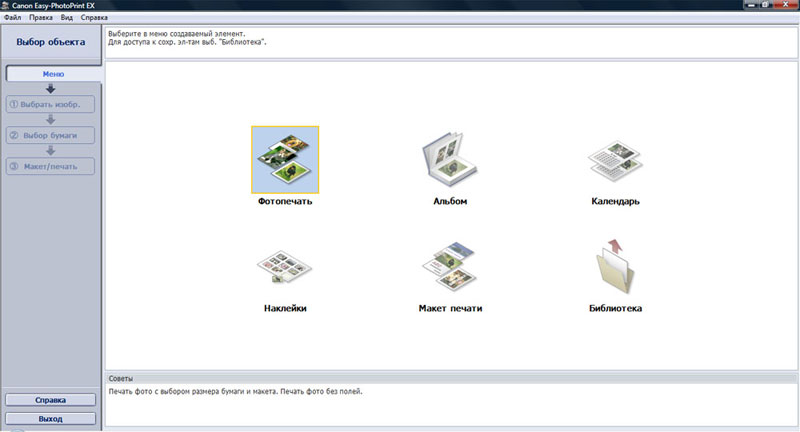Open the Макет печати layout print icon
This screenshot has height=432, width=800.
[x=449, y=266]
